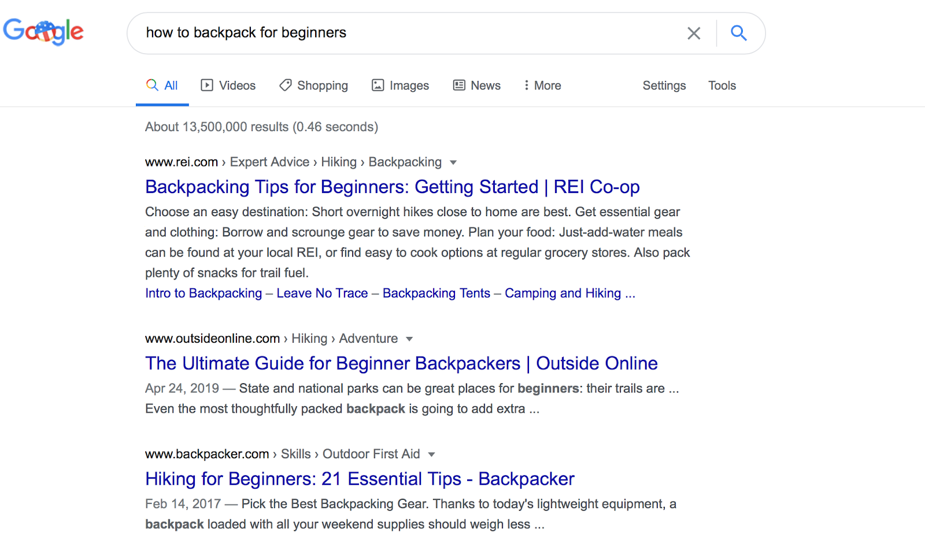Open search Settings

click(x=664, y=86)
